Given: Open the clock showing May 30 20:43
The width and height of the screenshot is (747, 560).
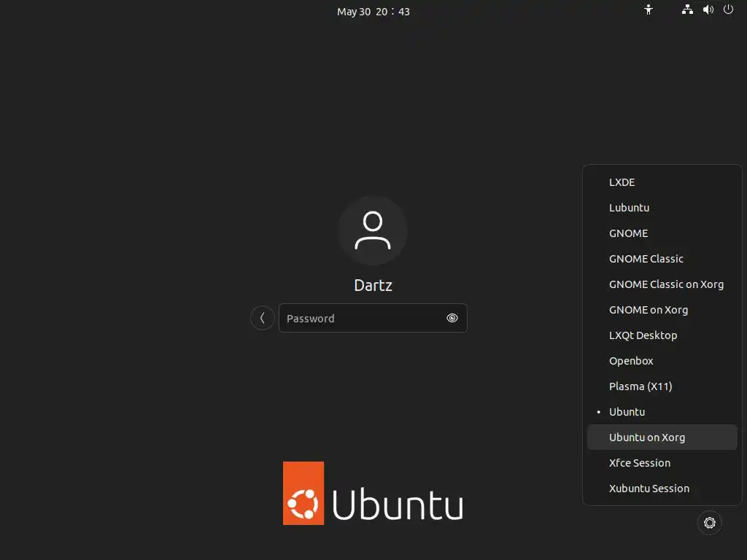Looking at the screenshot, I should (x=373, y=12).
